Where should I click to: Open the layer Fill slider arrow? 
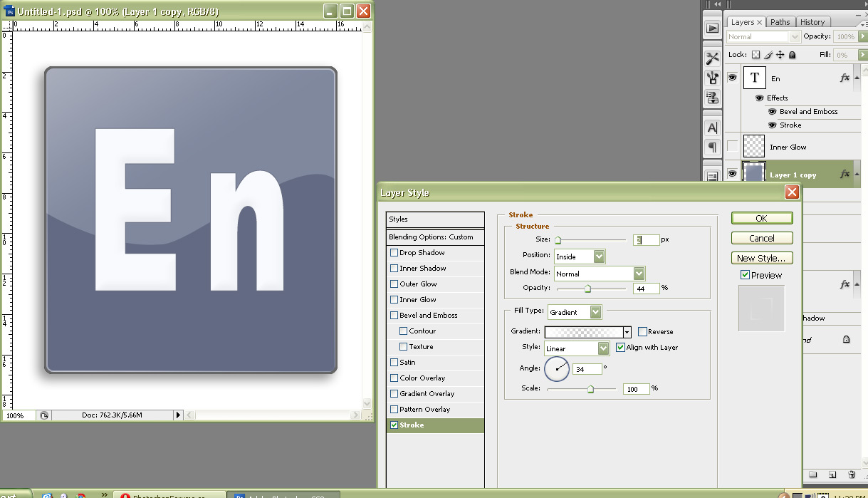pos(862,54)
